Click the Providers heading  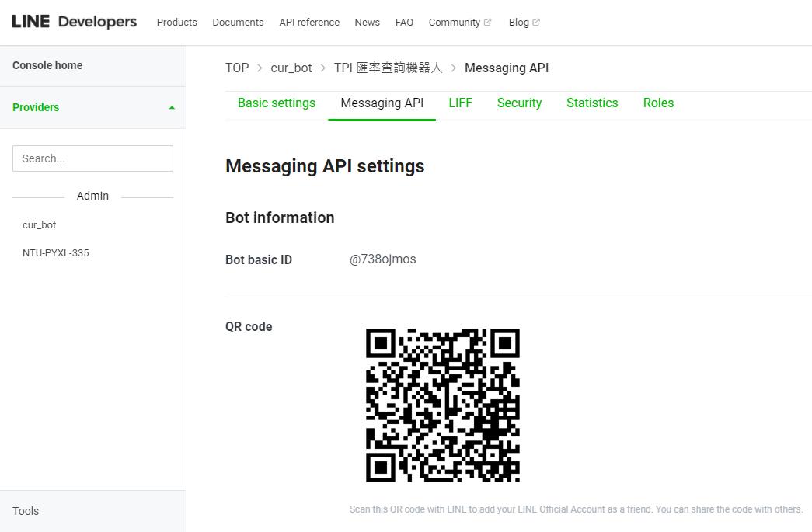coord(36,107)
